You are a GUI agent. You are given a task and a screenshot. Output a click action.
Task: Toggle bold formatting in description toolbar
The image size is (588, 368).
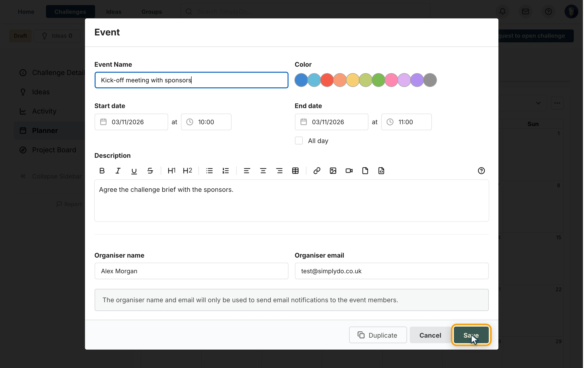click(x=102, y=171)
